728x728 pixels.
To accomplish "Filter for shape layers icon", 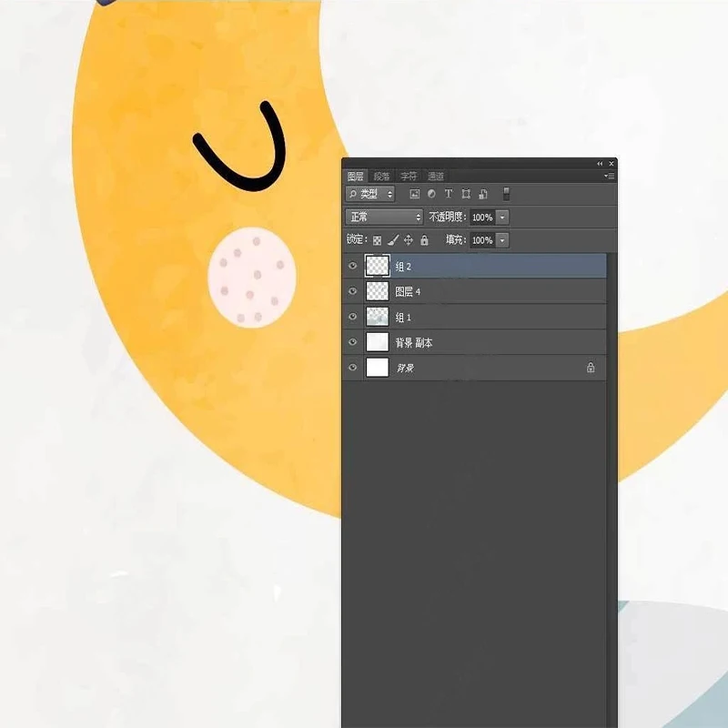I will click(x=466, y=194).
